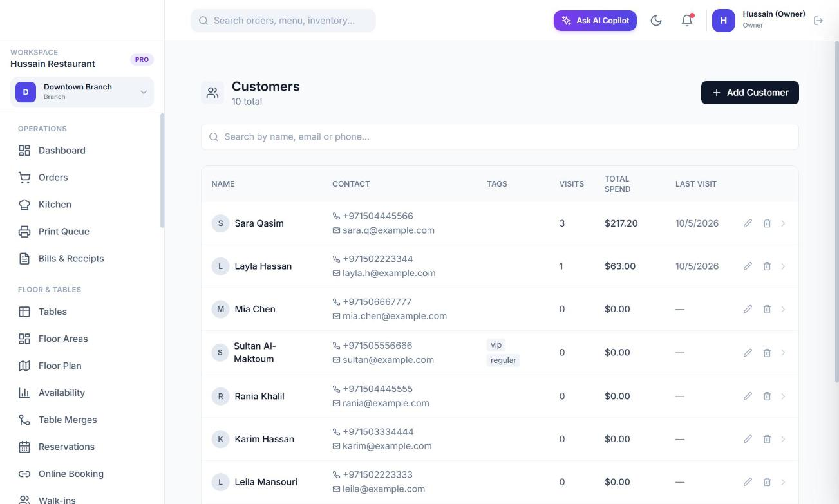
Task: Edit Sultan Al-Maktoum with pencil icon
Action: pos(748,353)
